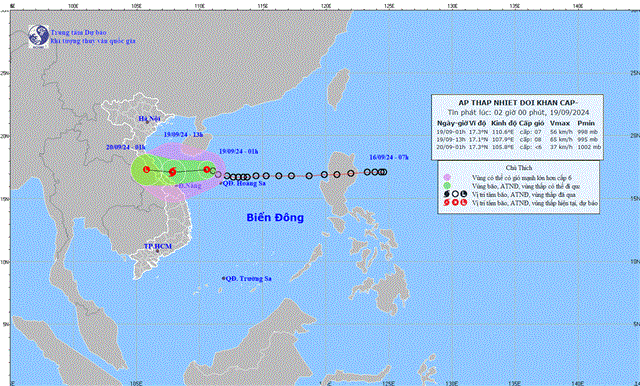
Task: Click the Chú Thích legend heading
Action: click(519, 168)
